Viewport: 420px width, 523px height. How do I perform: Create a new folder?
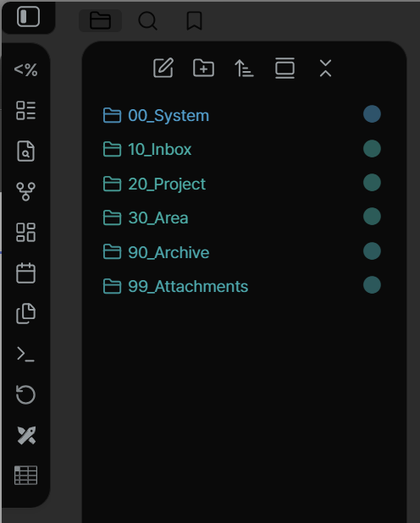[x=204, y=68]
